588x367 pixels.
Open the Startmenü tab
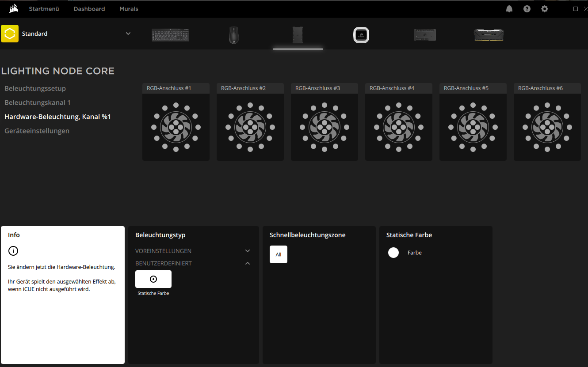[44, 9]
